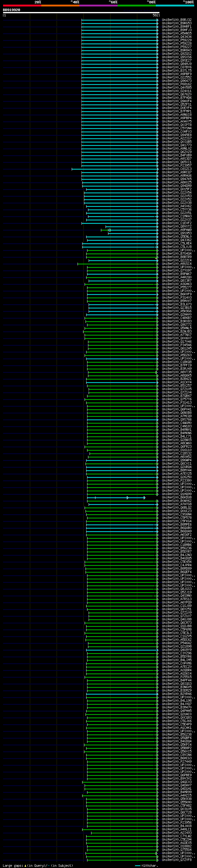Click the UniRef100_Q8JGS3 label
Viewport: 197px width, 868px height.
pos(177,589)
